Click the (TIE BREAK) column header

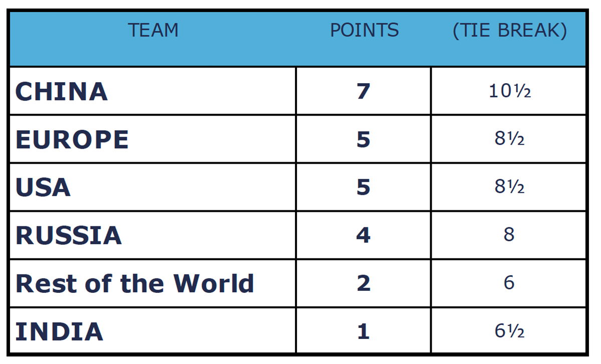point(509,31)
